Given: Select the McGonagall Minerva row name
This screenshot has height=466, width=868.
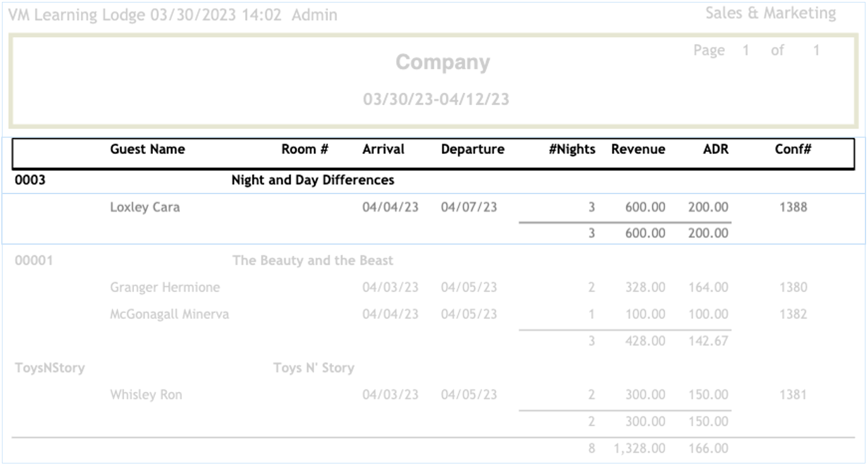Looking at the screenshot, I should tap(169, 314).
